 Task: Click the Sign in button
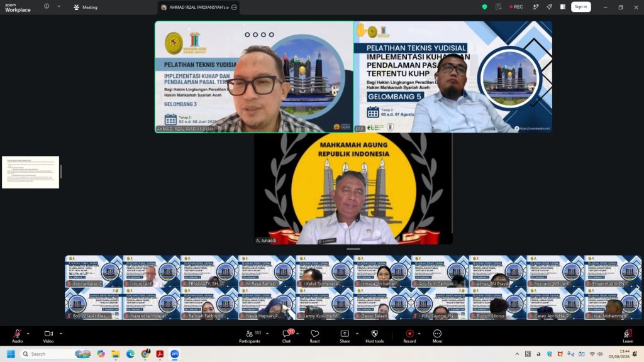(580, 7)
